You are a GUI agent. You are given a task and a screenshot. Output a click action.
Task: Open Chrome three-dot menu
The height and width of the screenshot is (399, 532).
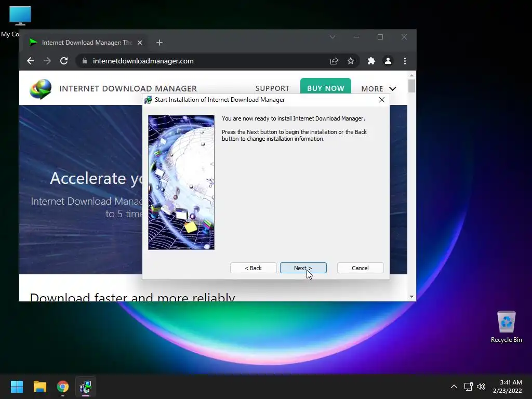click(405, 61)
